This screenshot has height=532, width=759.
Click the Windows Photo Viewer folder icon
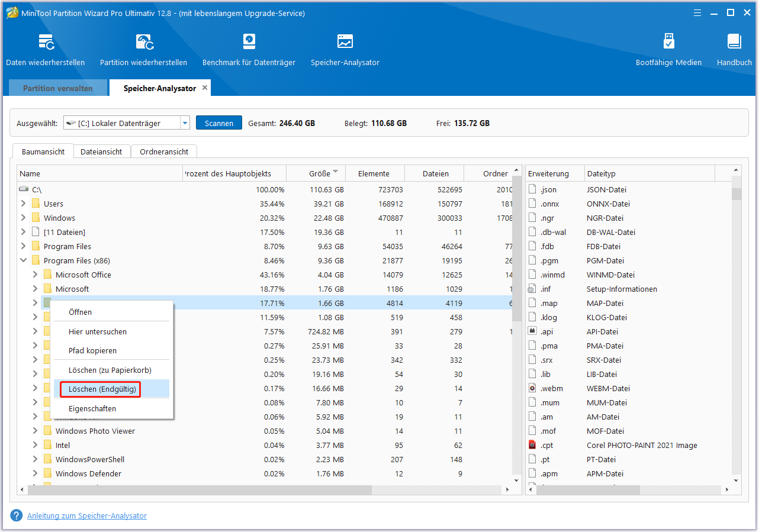[47, 431]
